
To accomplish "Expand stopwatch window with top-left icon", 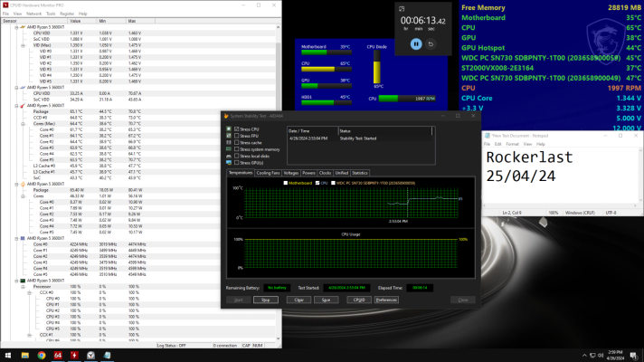I will pyautogui.click(x=402, y=9).
